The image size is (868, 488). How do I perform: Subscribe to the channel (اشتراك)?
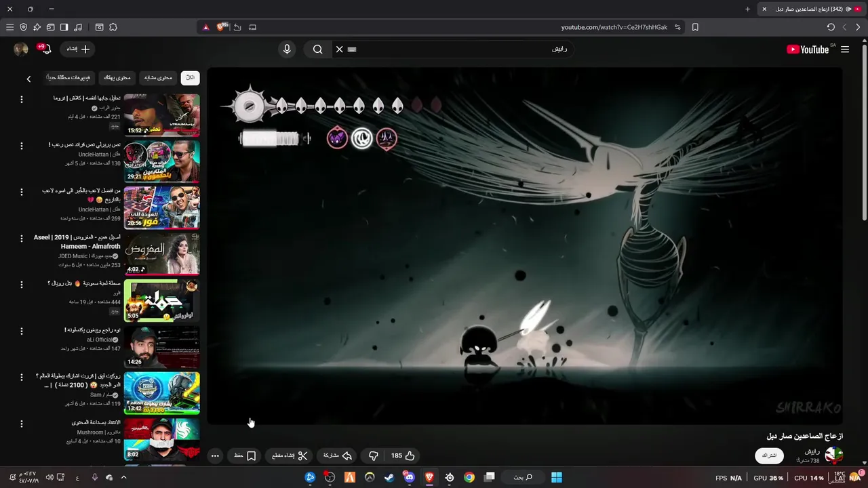click(769, 455)
